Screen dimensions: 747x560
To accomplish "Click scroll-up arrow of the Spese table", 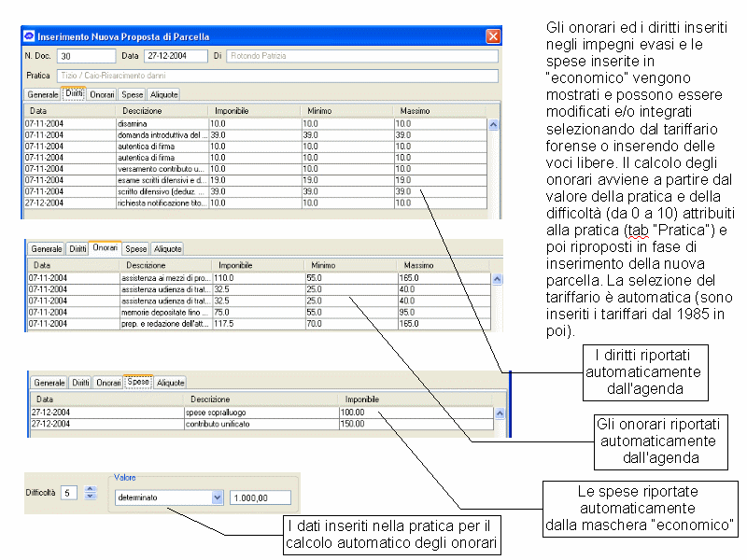I will [500, 413].
